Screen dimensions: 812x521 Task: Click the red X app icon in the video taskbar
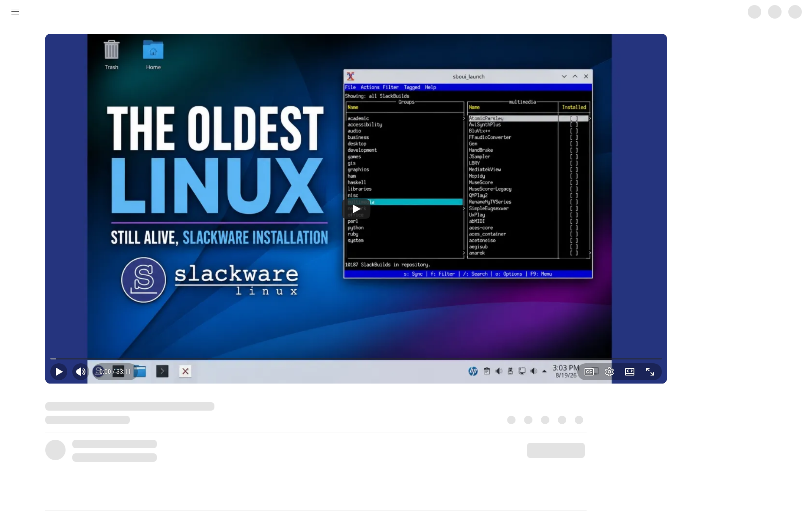click(x=185, y=371)
